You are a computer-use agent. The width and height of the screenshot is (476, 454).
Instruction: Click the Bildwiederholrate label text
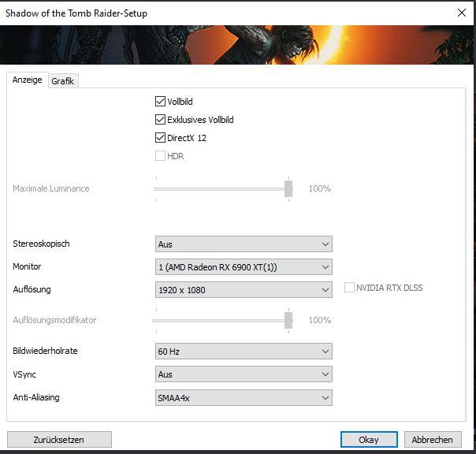tap(45, 351)
